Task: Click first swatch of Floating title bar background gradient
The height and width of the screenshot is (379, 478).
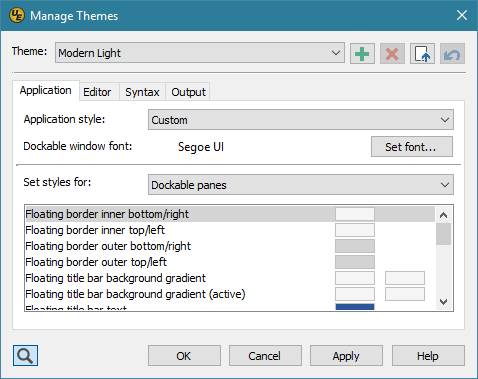Action: (x=355, y=278)
